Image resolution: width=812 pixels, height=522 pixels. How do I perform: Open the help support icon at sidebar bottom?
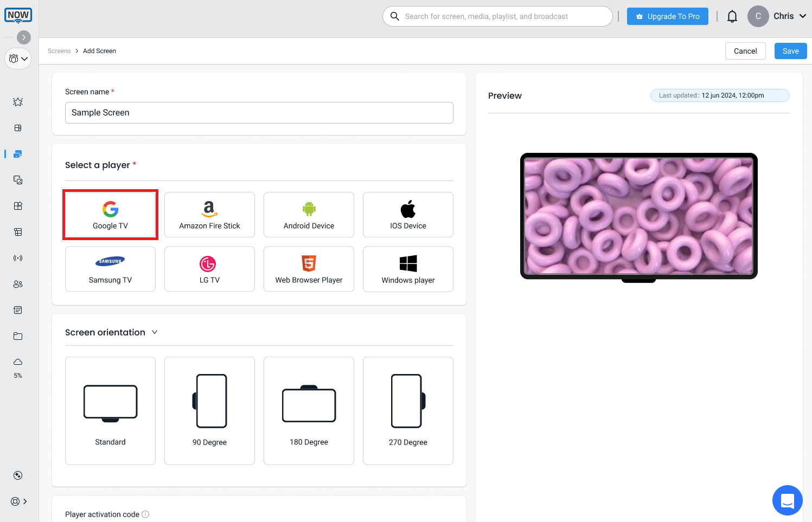tap(15, 501)
